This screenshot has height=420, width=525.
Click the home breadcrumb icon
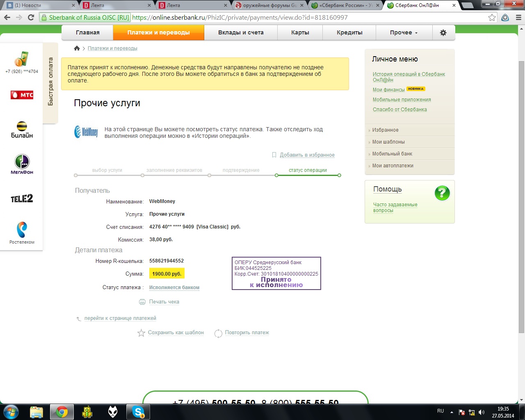click(77, 48)
